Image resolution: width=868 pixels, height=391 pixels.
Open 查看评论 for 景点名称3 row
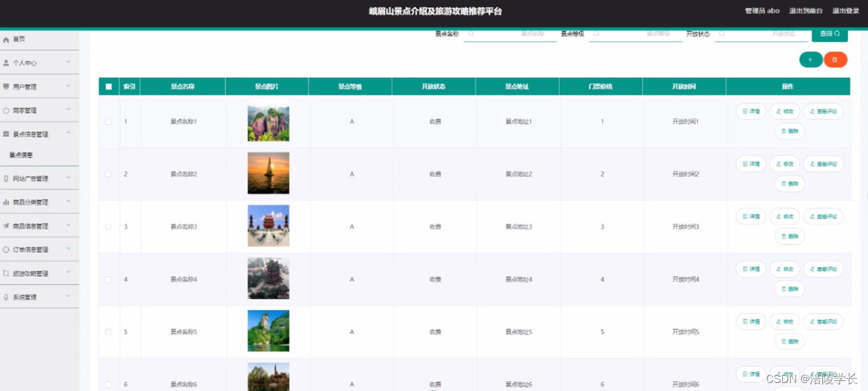823,217
